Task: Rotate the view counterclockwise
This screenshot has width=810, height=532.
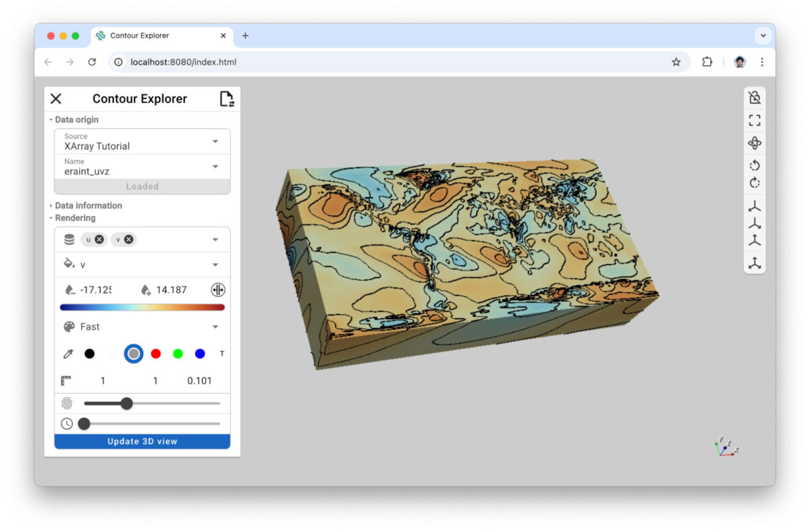Action: 755,165
